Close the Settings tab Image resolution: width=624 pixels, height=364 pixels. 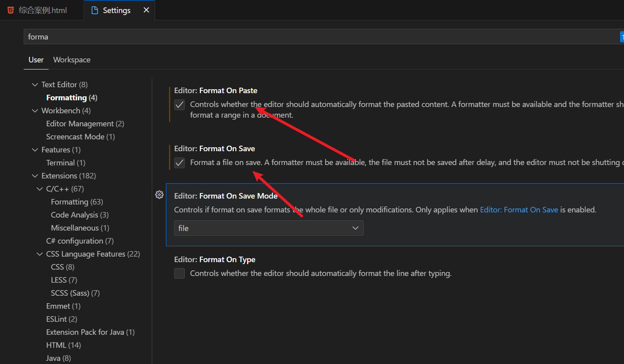[146, 10]
